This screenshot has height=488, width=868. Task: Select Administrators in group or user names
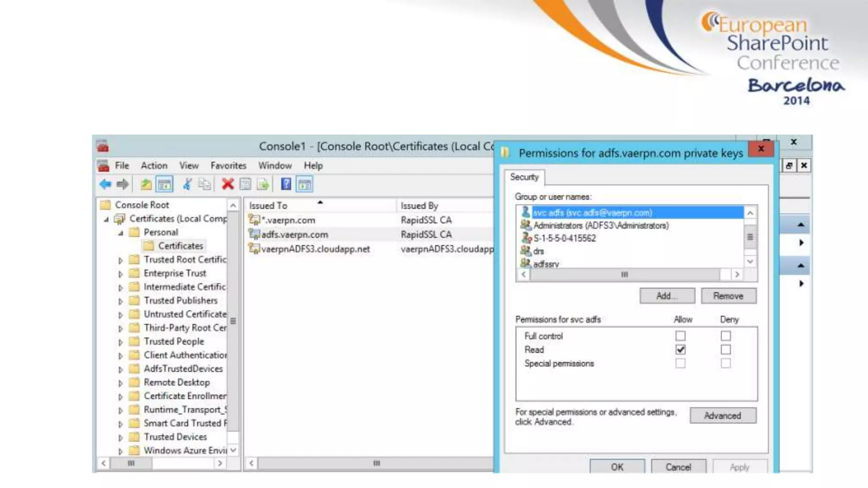tap(601, 225)
